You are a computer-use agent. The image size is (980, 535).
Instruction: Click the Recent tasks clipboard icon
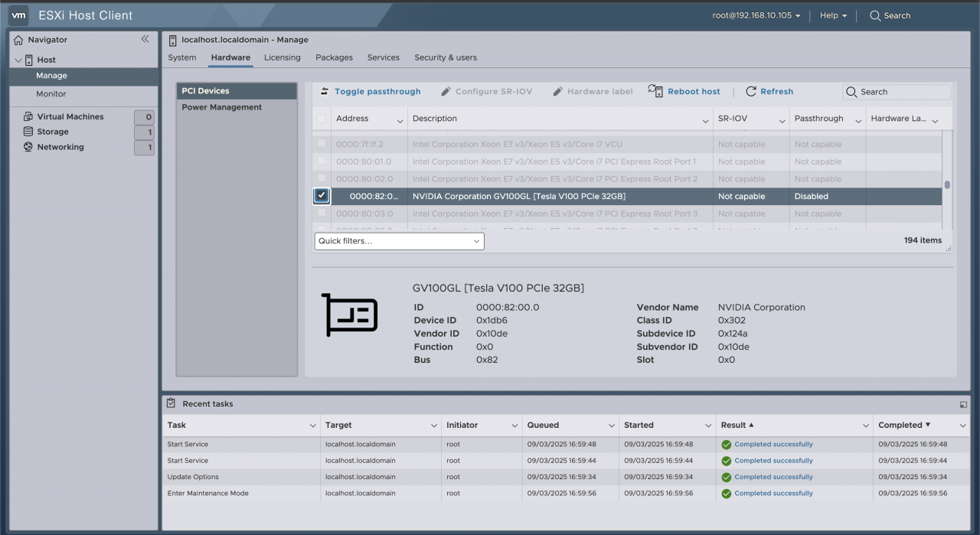pos(171,403)
